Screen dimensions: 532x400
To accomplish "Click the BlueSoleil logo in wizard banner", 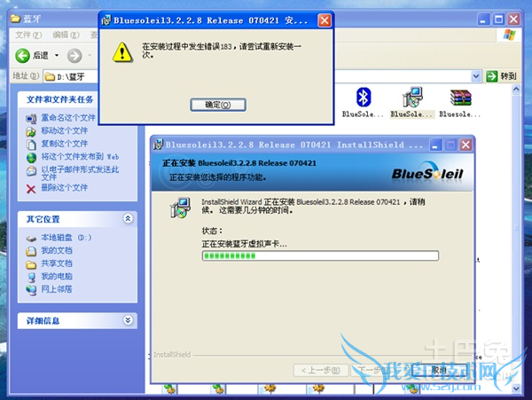I will point(427,173).
